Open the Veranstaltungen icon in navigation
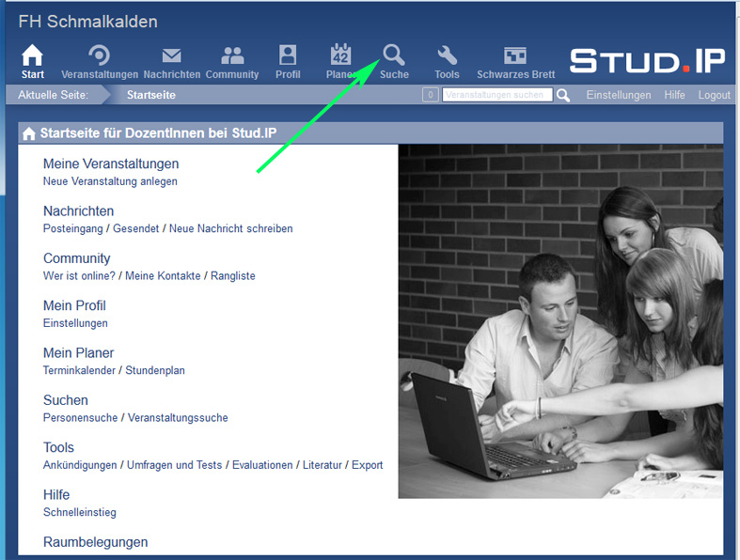 point(99,56)
